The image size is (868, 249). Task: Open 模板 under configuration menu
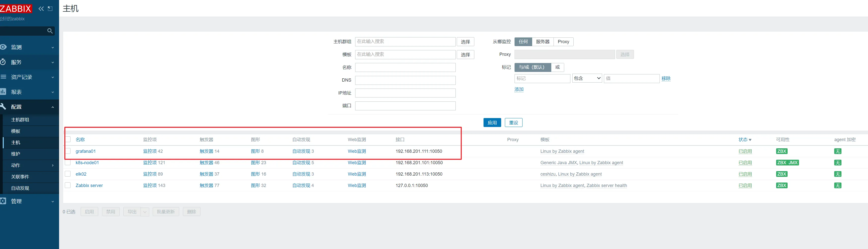pos(16,131)
